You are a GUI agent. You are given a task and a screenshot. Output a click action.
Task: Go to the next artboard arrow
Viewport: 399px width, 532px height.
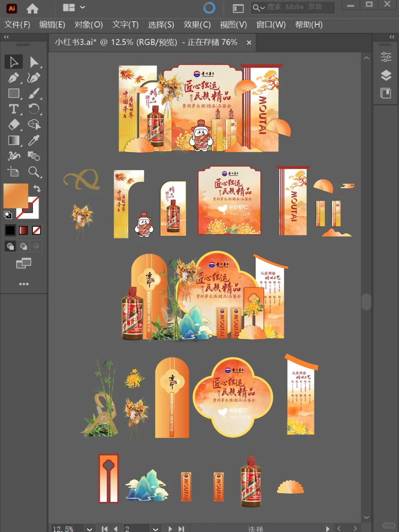170,528
